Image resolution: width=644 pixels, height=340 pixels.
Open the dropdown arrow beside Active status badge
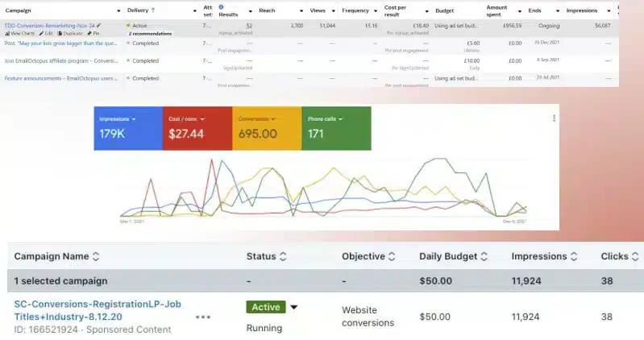pyautogui.click(x=293, y=307)
